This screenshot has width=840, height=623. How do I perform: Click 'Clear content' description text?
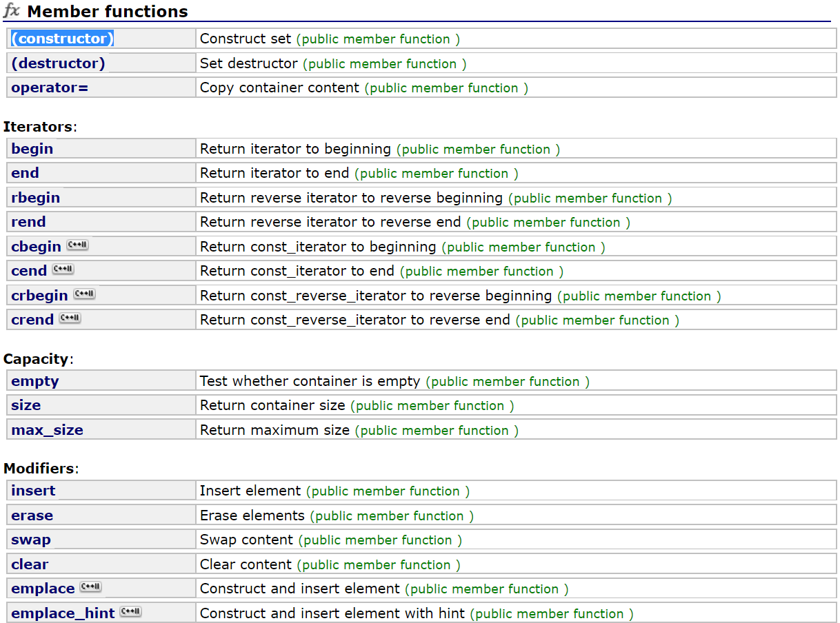click(x=246, y=564)
